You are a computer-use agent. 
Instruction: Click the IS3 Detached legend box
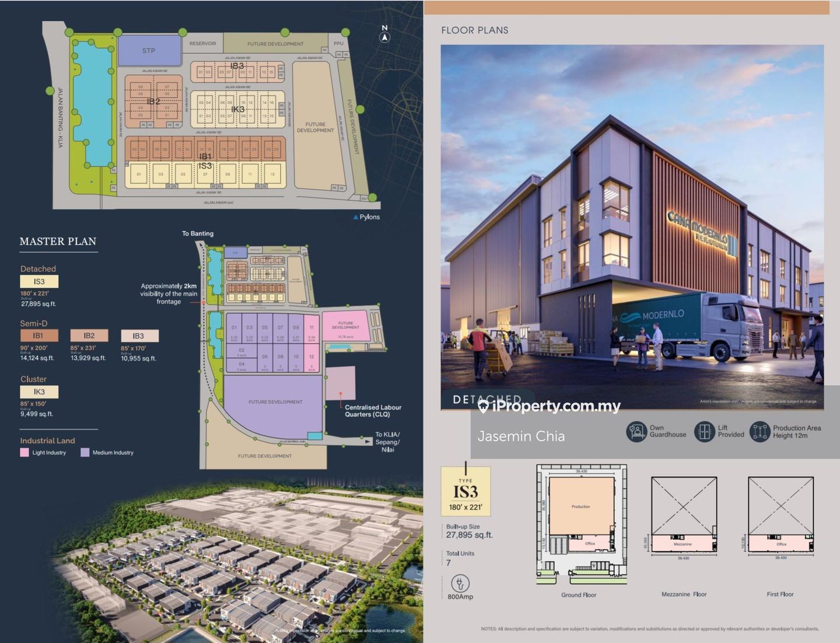tap(39, 281)
